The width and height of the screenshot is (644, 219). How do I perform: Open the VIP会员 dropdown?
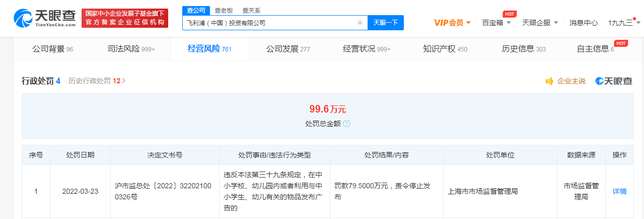click(x=452, y=23)
